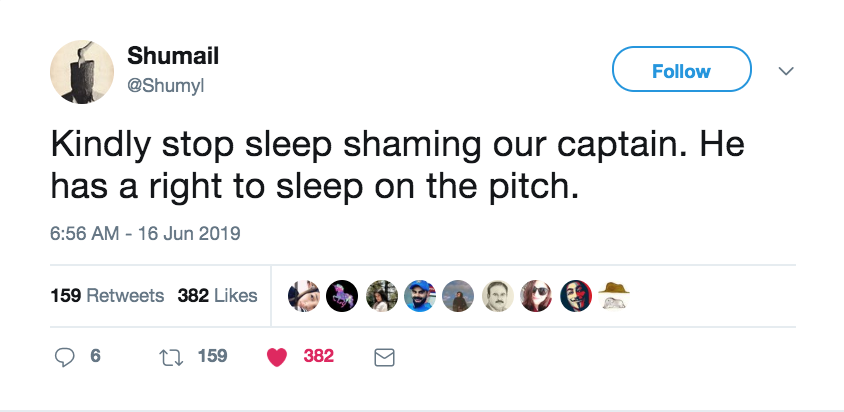
Task: Click the first liker avatar in the row
Action: 303,294
